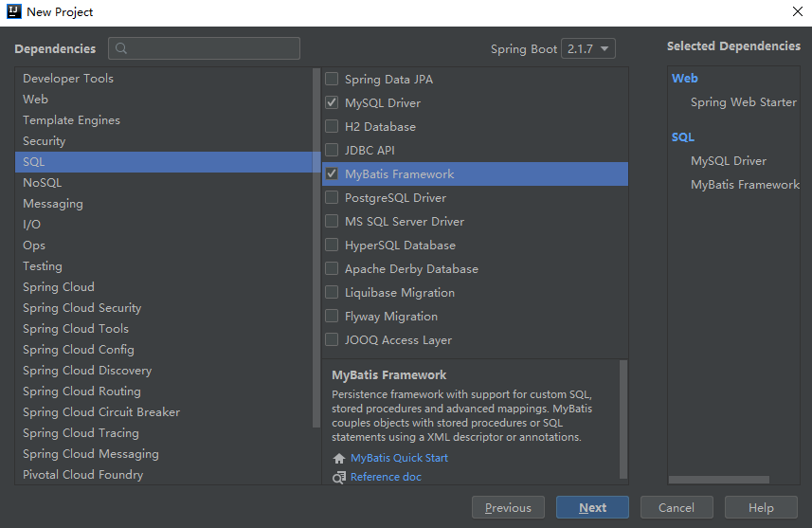Open the Spring Boot version dropdown
812x528 pixels.
588,48
